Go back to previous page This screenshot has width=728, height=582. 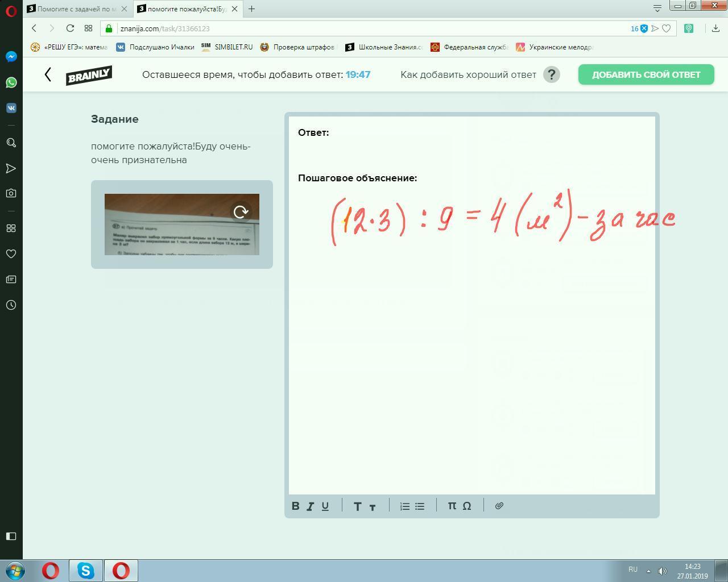(x=34, y=28)
